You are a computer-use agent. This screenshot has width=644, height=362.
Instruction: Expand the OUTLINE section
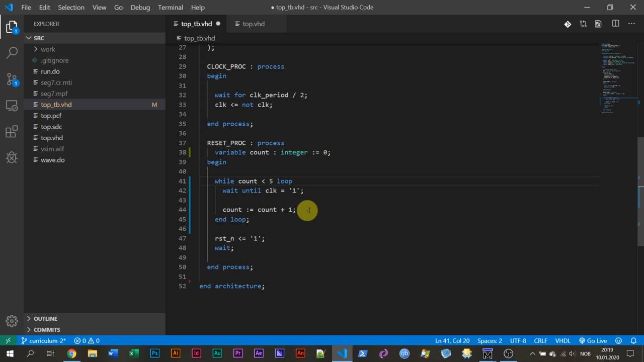[x=45, y=319]
